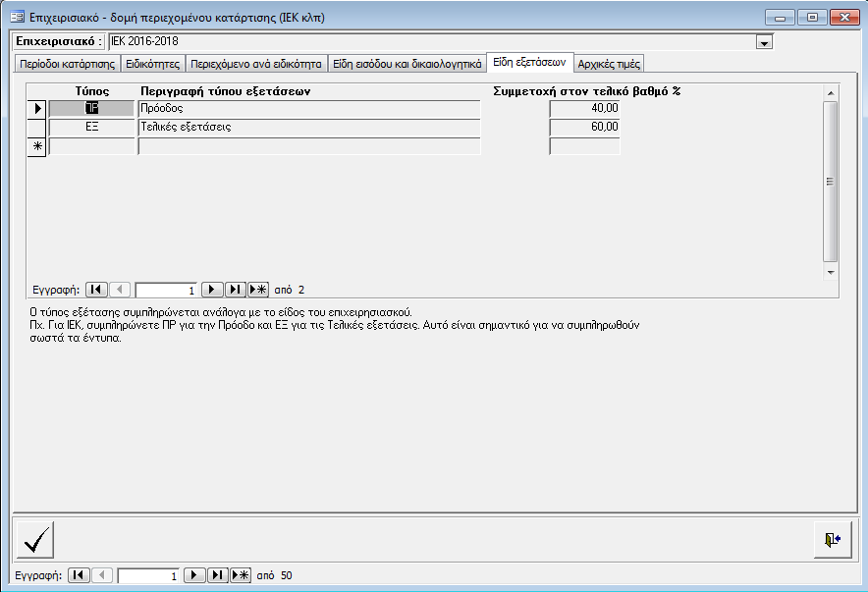The height and width of the screenshot is (592, 868).
Task: Go to next record in exam types subform
Action: (212, 290)
